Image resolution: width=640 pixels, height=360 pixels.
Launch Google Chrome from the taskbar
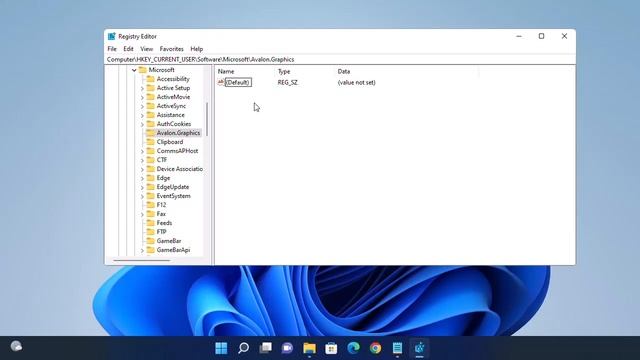tap(375, 348)
